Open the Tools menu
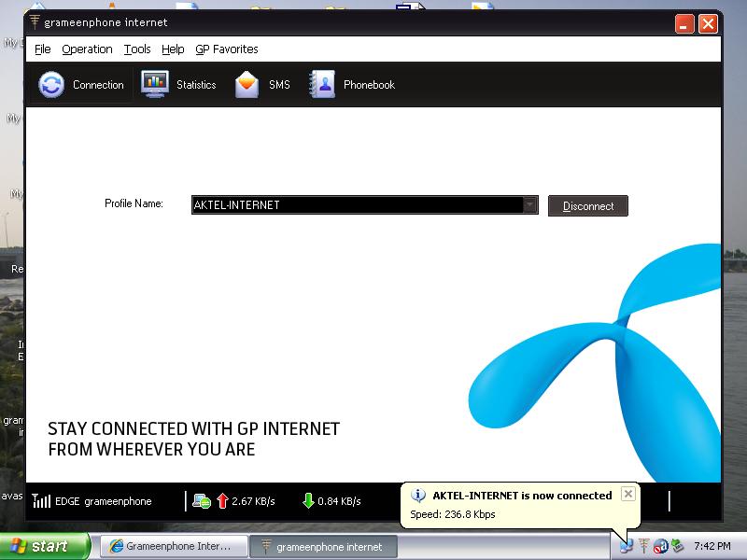Image resolution: width=747 pixels, height=560 pixels. click(137, 49)
